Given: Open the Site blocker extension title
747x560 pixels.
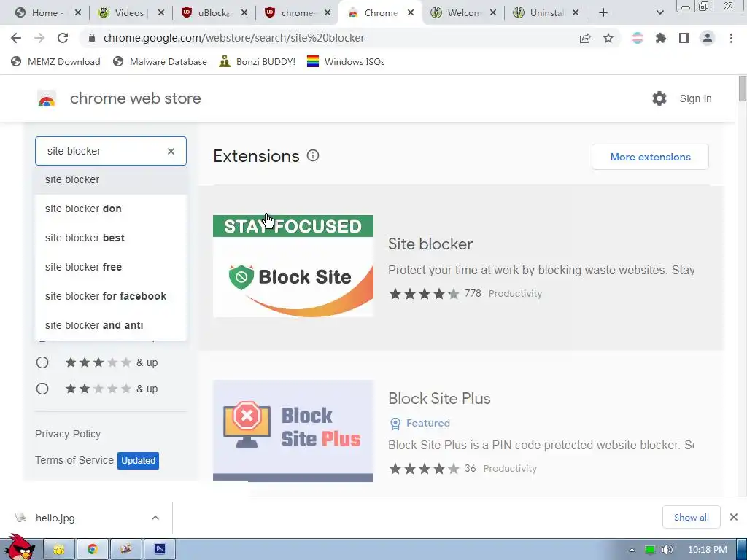Looking at the screenshot, I should pyautogui.click(x=430, y=244).
